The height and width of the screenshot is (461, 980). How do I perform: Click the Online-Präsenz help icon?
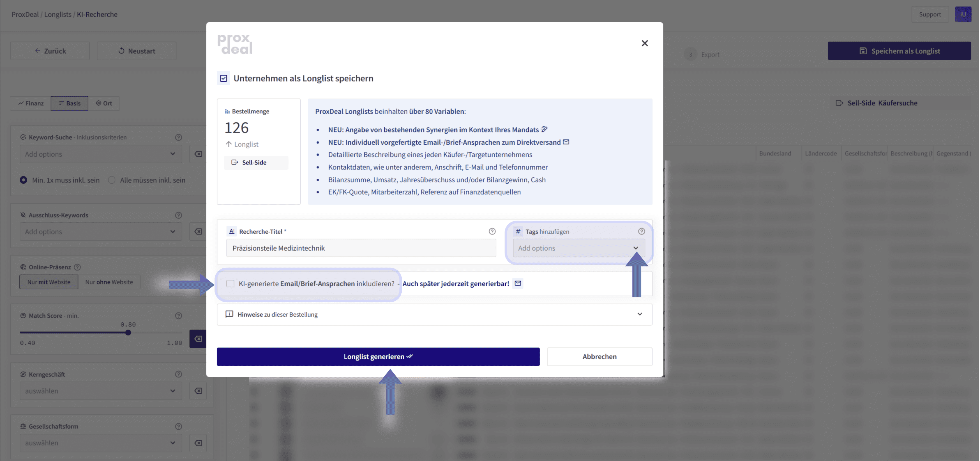point(77,267)
